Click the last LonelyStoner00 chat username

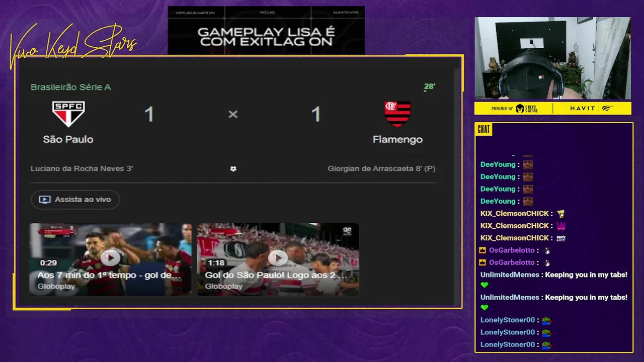508,344
